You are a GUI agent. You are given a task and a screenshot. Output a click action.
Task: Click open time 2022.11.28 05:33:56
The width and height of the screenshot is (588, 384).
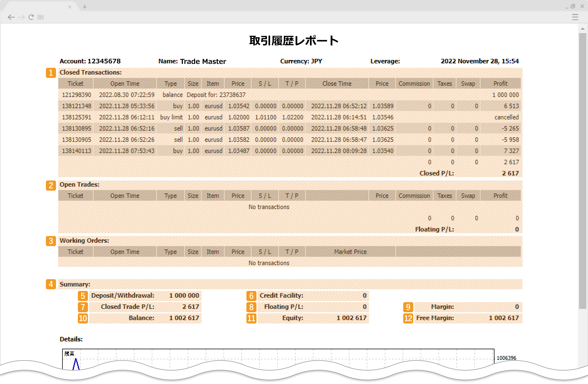pos(127,106)
